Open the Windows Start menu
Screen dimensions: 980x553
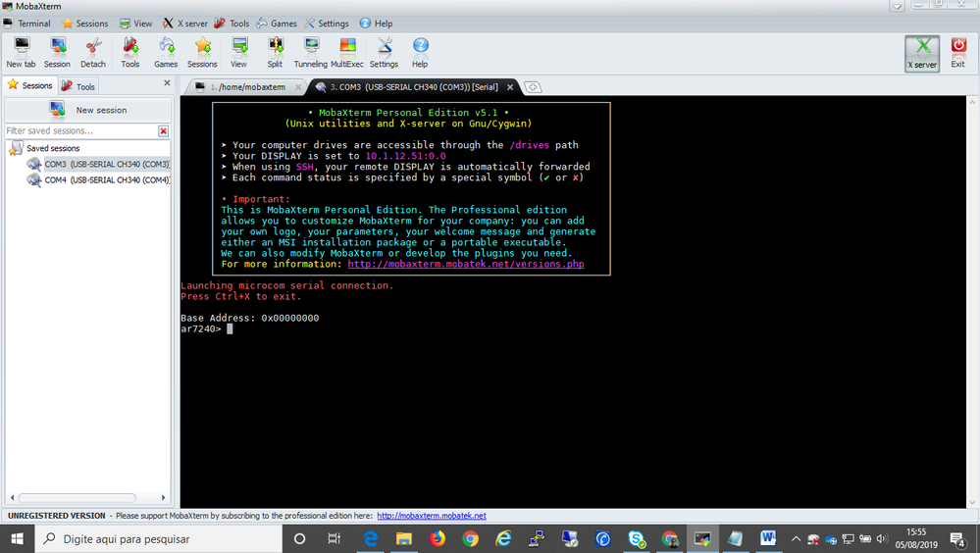[x=17, y=538]
